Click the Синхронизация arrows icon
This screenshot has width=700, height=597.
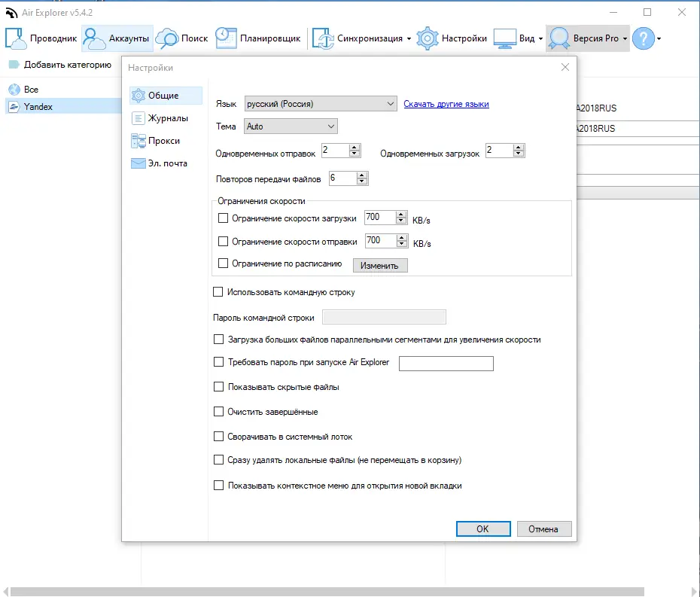point(323,39)
